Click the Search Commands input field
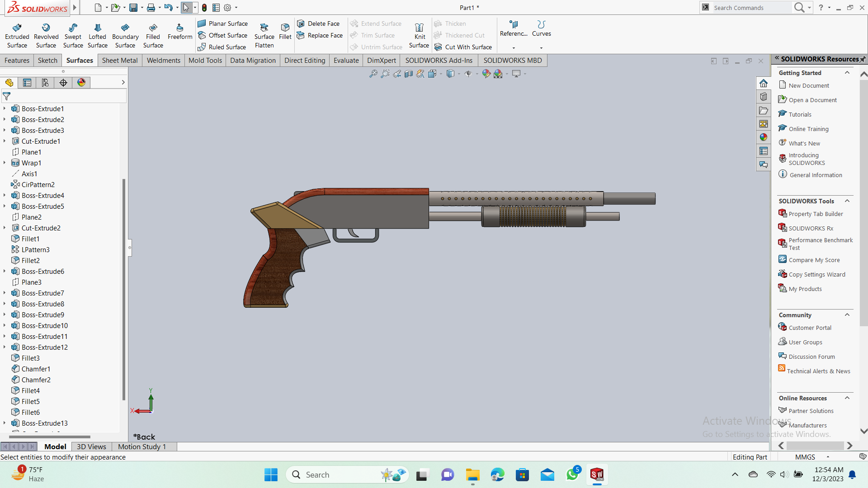The width and height of the screenshot is (868, 488). coord(750,8)
